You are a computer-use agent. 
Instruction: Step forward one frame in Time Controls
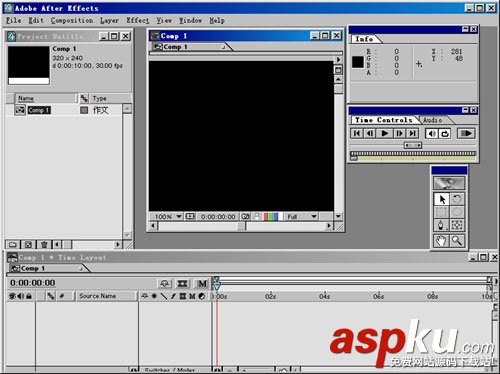399,133
